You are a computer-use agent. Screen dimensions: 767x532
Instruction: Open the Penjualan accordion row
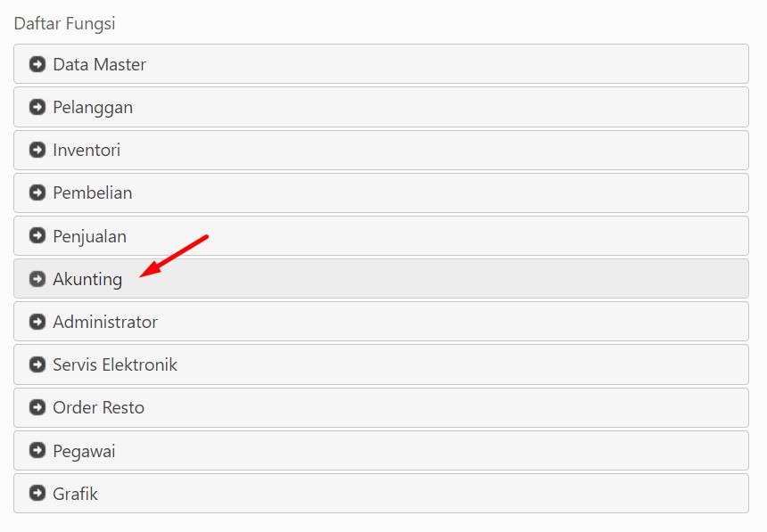[381, 235]
